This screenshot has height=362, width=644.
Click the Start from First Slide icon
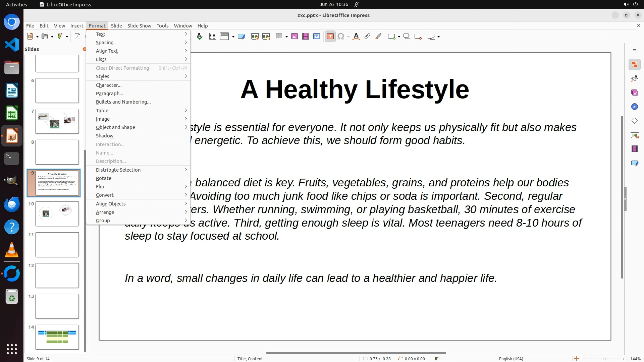click(x=255, y=37)
